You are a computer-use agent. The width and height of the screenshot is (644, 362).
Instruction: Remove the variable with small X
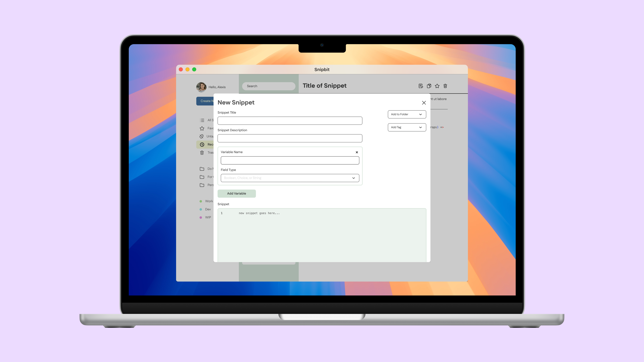[357, 152]
